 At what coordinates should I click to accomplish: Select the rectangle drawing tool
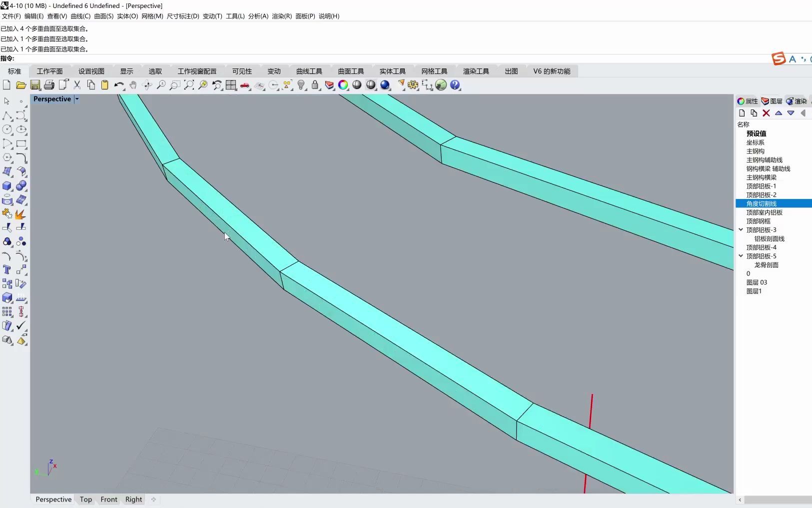tap(21, 144)
